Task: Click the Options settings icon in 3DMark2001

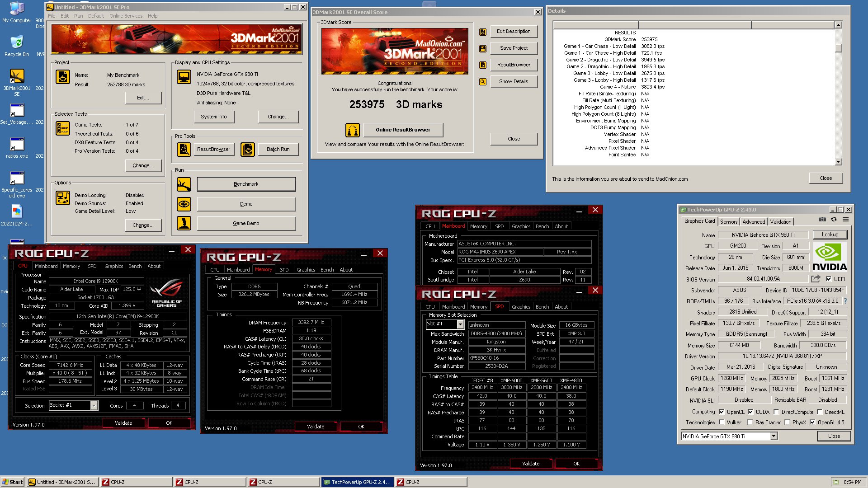Action: click(63, 198)
